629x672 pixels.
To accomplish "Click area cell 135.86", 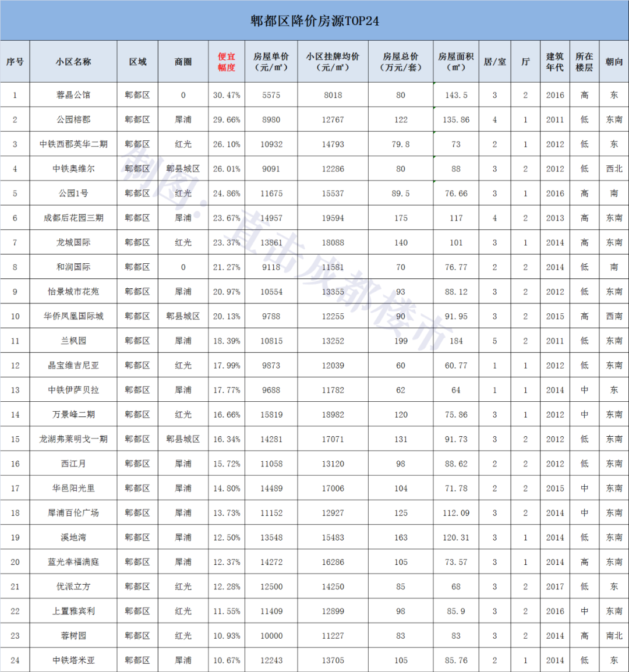I will [456, 119].
